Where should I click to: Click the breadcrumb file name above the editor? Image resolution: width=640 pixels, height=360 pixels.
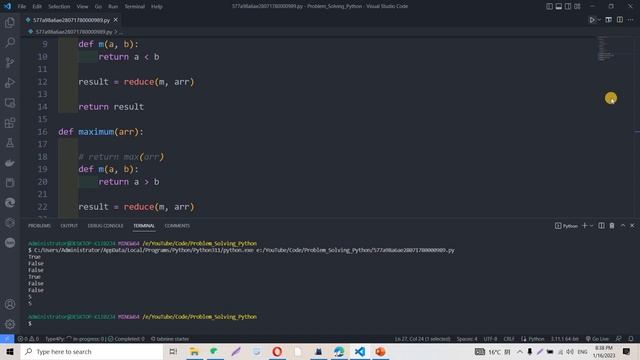73,31
